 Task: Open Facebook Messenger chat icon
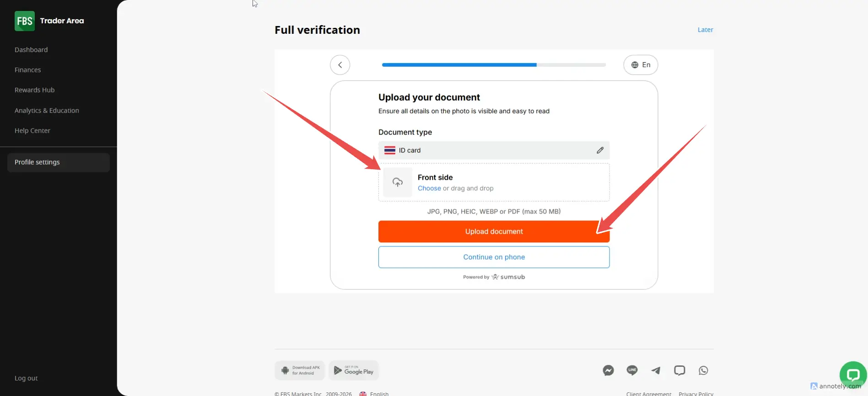608,370
